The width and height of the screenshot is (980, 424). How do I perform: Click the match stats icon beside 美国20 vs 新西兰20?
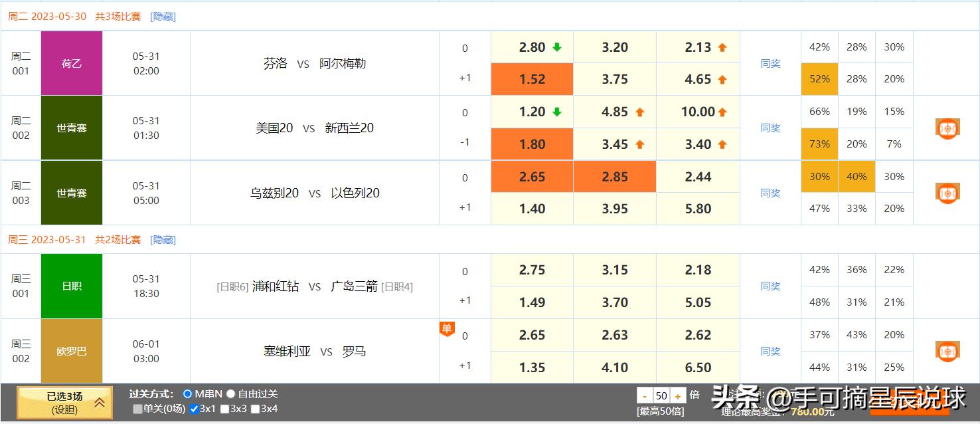coord(947,128)
